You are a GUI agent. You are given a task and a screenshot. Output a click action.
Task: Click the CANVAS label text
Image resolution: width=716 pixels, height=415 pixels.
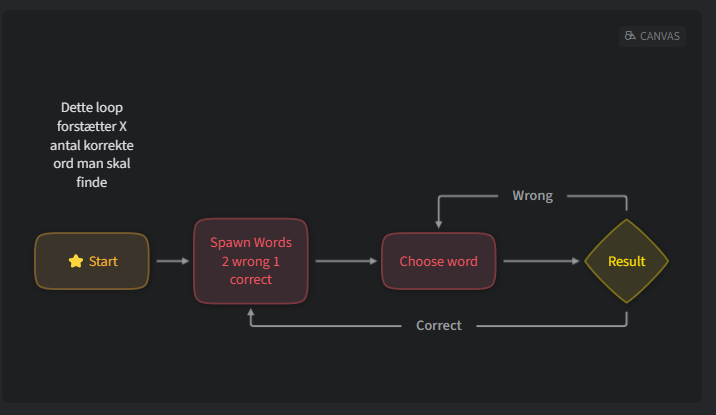pos(660,36)
